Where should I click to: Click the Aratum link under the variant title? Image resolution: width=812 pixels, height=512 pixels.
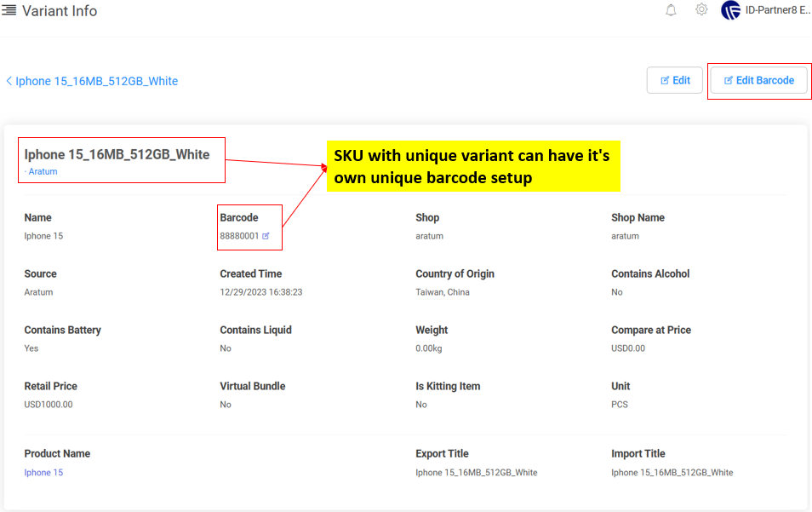(x=43, y=171)
